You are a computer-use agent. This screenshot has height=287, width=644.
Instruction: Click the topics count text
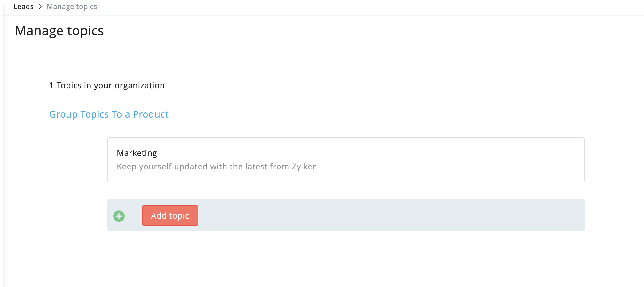click(x=107, y=85)
